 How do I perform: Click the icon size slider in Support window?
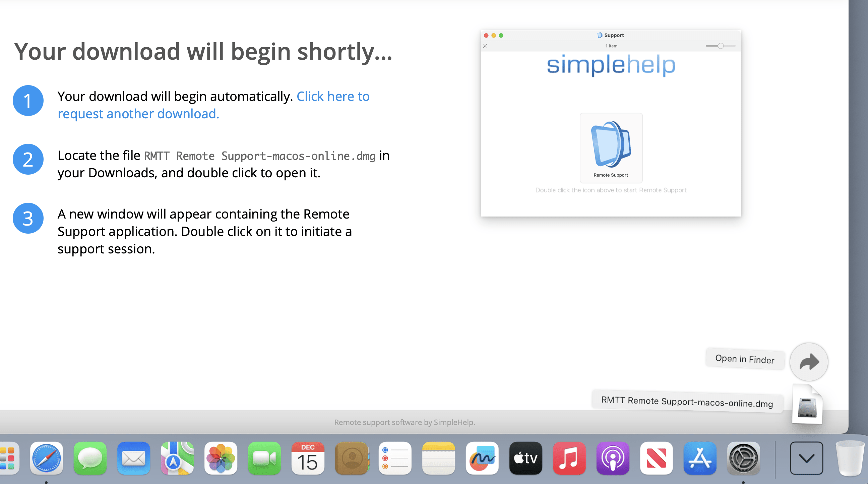(x=721, y=46)
